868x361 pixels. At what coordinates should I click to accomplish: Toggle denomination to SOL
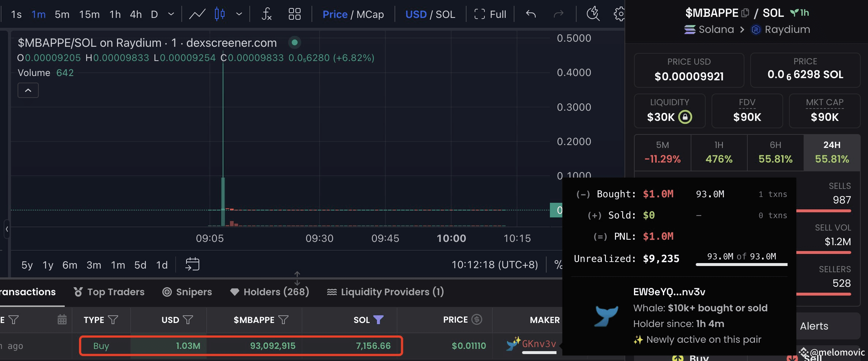click(x=445, y=14)
